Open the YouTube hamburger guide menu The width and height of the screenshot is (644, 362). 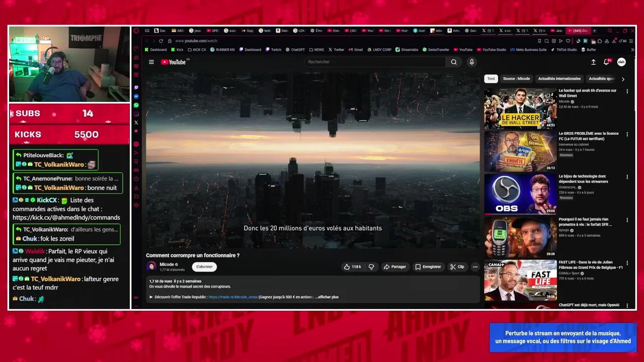pyautogui.click(x=151, y=62)
